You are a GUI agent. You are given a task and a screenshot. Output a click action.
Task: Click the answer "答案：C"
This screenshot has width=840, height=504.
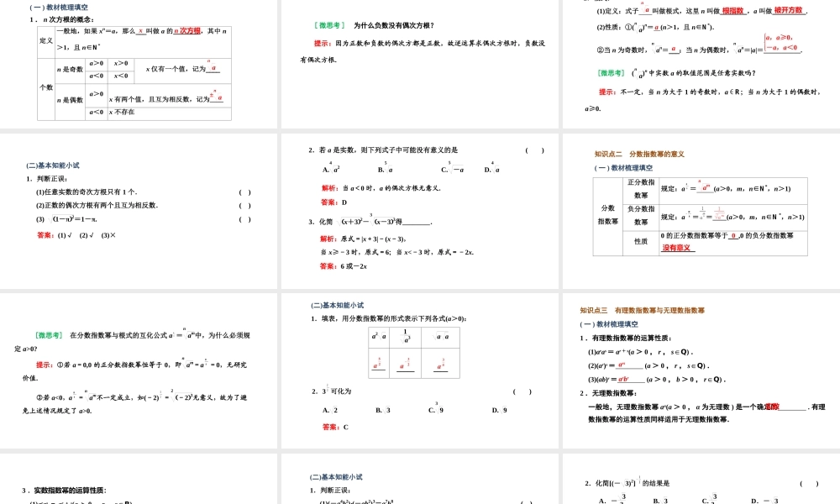pyautogui.click(x=335, y=427)
